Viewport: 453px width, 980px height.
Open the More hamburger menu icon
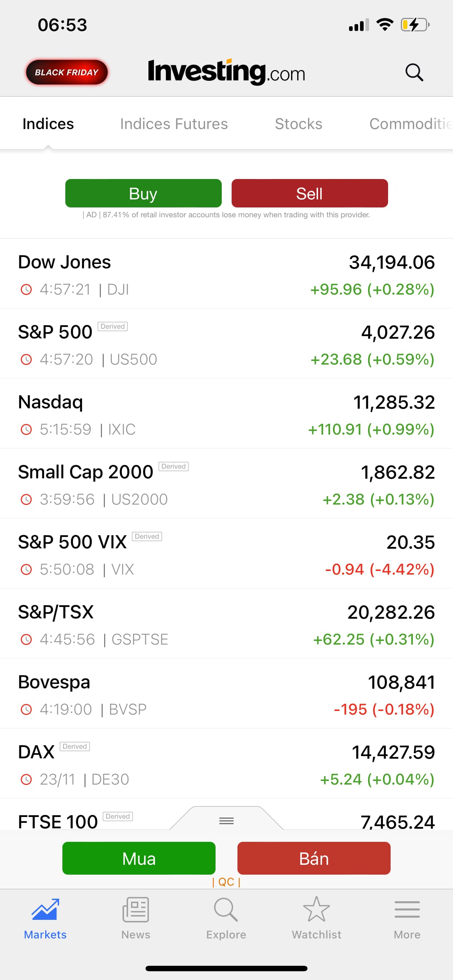(407, 909)
